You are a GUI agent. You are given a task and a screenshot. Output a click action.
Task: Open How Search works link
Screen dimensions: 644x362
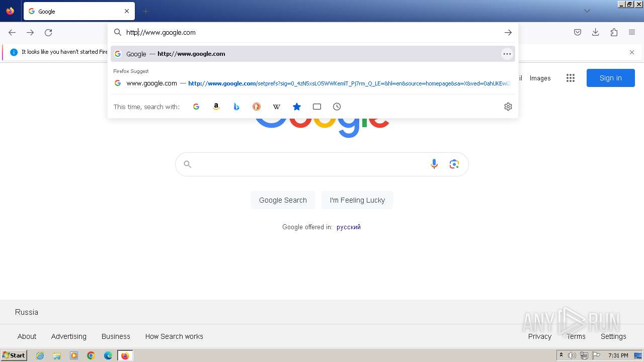[174, 336]
